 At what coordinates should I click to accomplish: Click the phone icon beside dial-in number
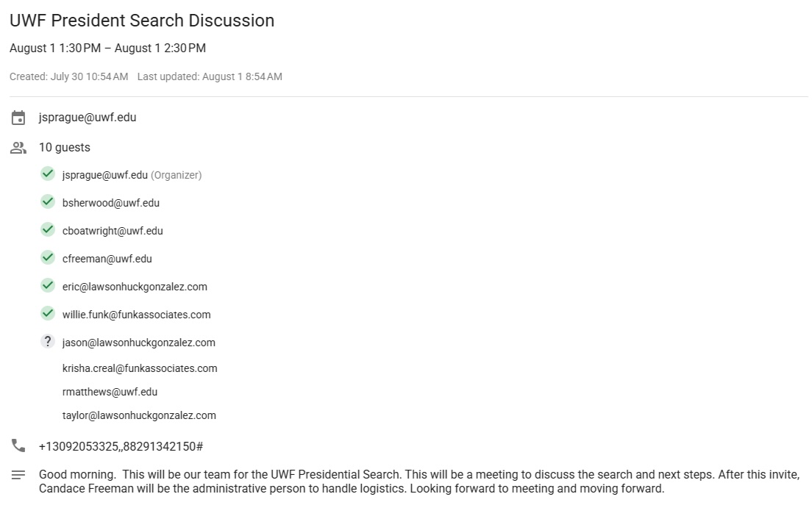tap(18, 445)
